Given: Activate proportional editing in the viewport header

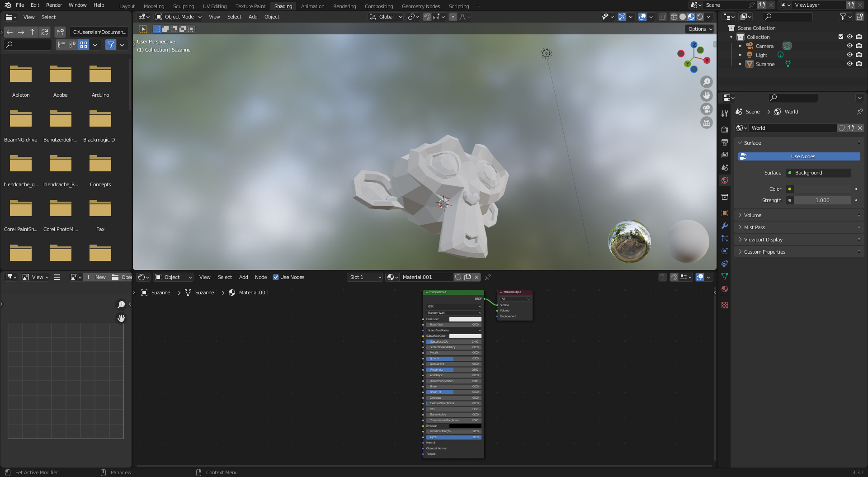Looking at the screenshot, I should (453, 17).
